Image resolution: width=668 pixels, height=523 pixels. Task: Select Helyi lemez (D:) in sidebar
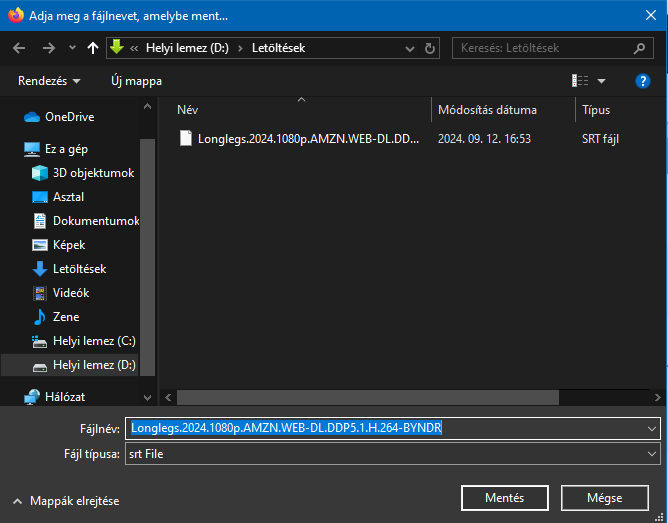(69, 365)
